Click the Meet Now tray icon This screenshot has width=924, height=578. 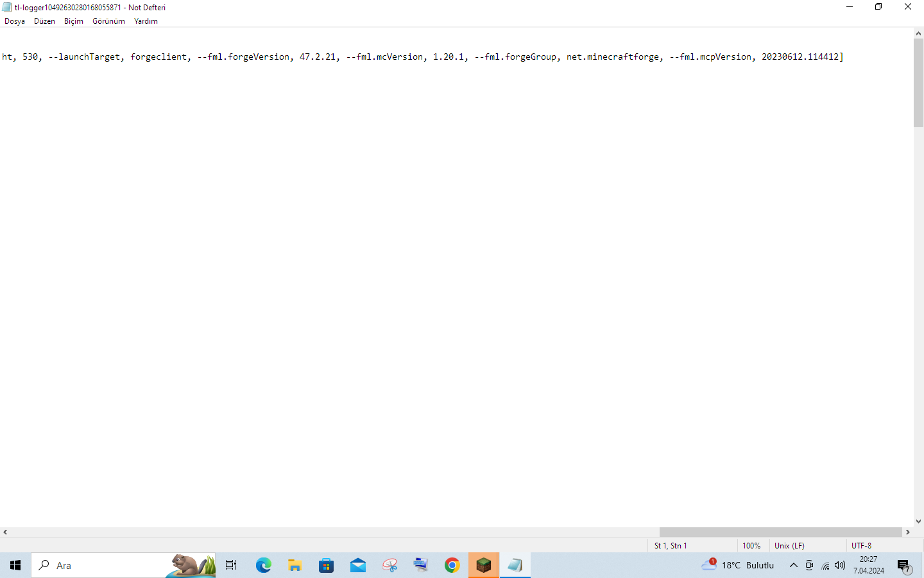[809, 565]
